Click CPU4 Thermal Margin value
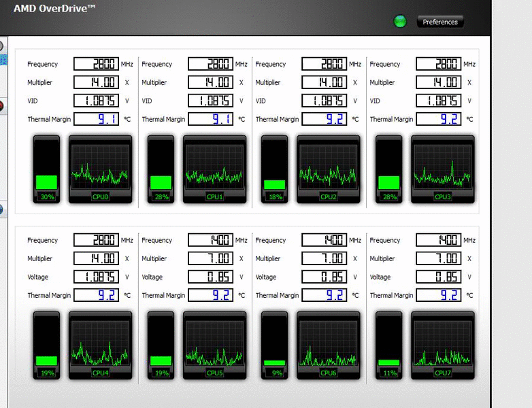 (x=97, y=295)
